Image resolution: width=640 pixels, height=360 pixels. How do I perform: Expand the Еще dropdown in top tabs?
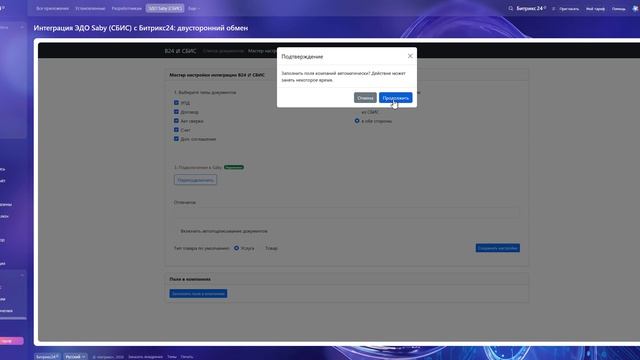pyautogui.click(x=194, y=8)
